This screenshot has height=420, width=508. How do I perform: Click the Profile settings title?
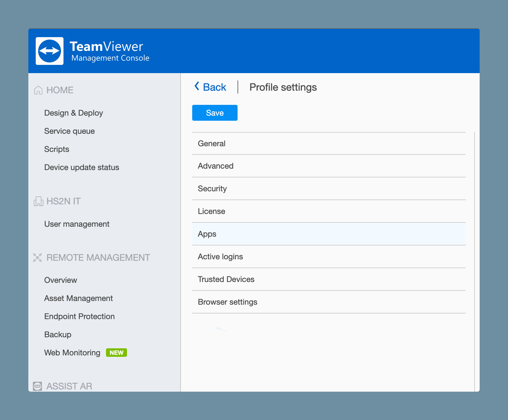[x=283, y=87]
